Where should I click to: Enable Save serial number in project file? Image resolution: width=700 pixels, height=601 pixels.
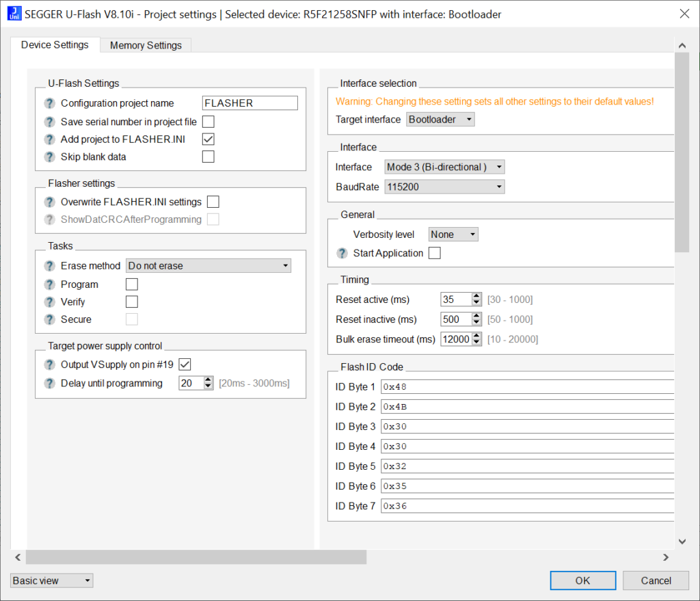click(x=208, y=122)
